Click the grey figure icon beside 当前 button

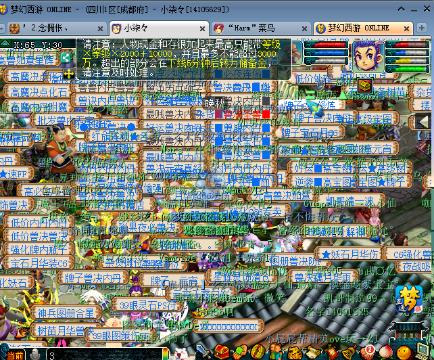point(35,354)
